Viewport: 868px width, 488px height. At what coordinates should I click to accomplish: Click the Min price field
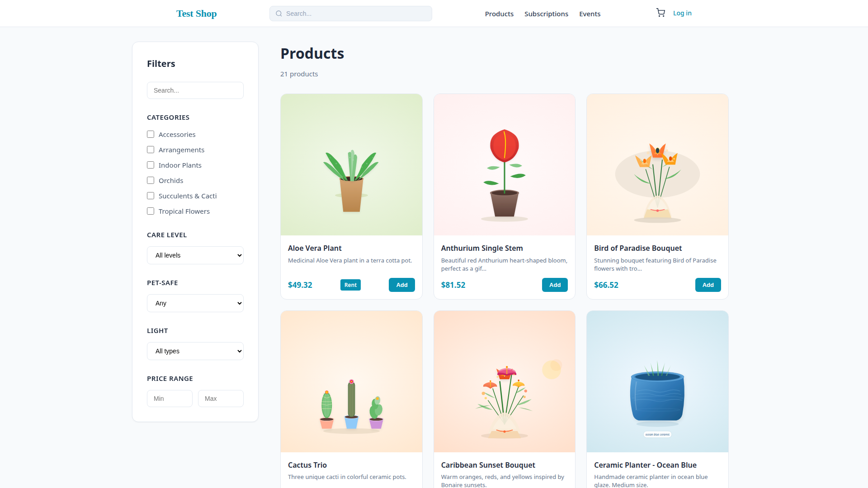click(x=170, y=399)
